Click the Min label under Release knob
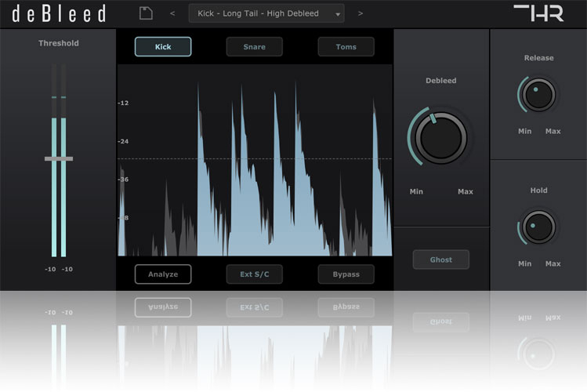Screen dimensions: 587x392 coord(524,131)
